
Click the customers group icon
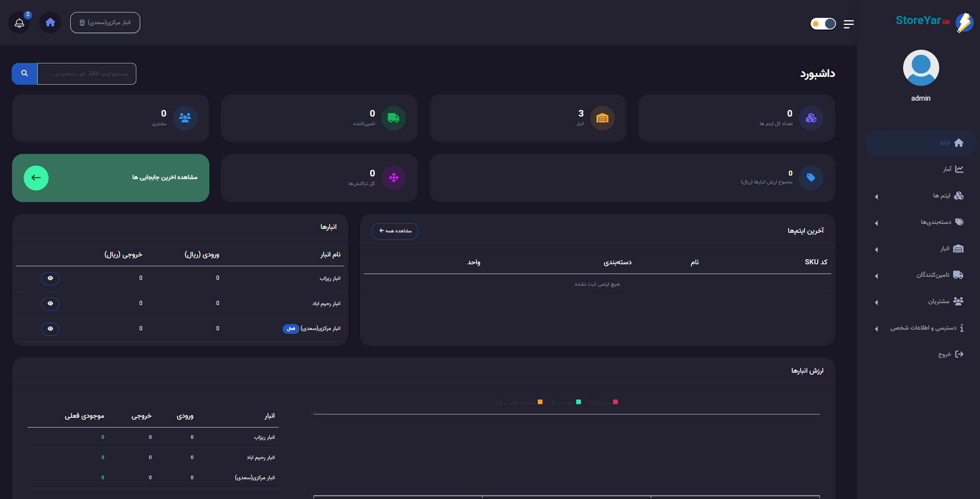click(185, 118)
